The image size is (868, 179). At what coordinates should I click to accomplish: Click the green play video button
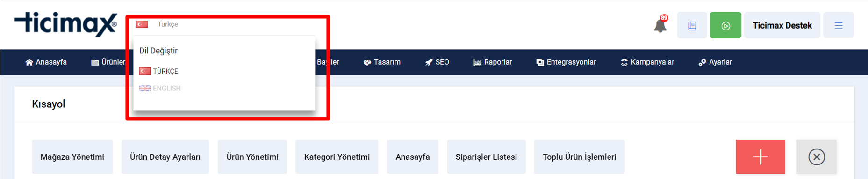[x=725, y=25]
